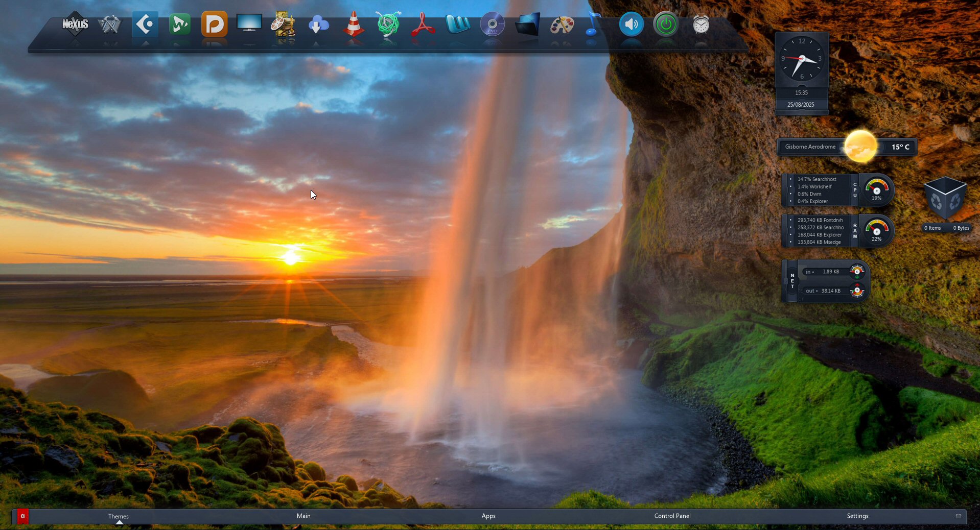
Task: Switch to the Themes tab
Action: click(x=119, y=516)
